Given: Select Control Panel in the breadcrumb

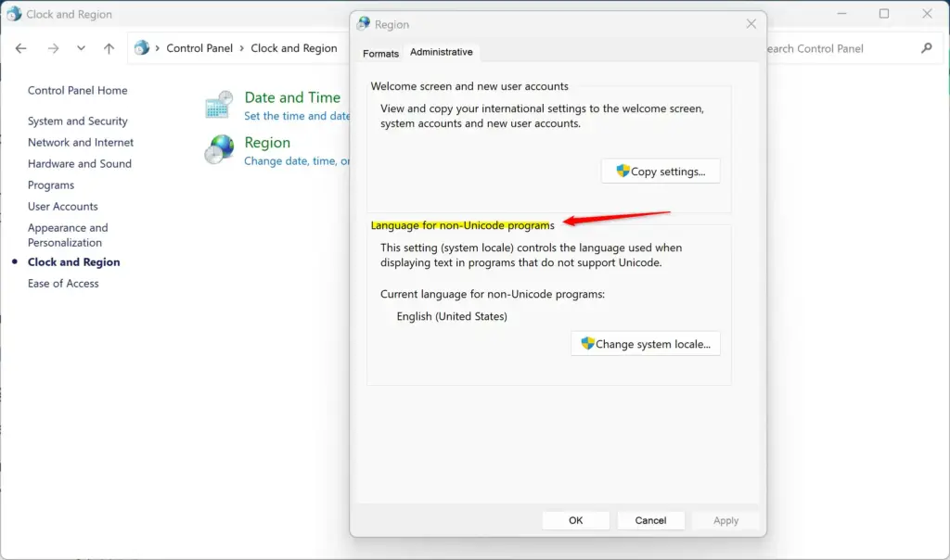Looking at the screenshot, I should (x=199, y=48).
